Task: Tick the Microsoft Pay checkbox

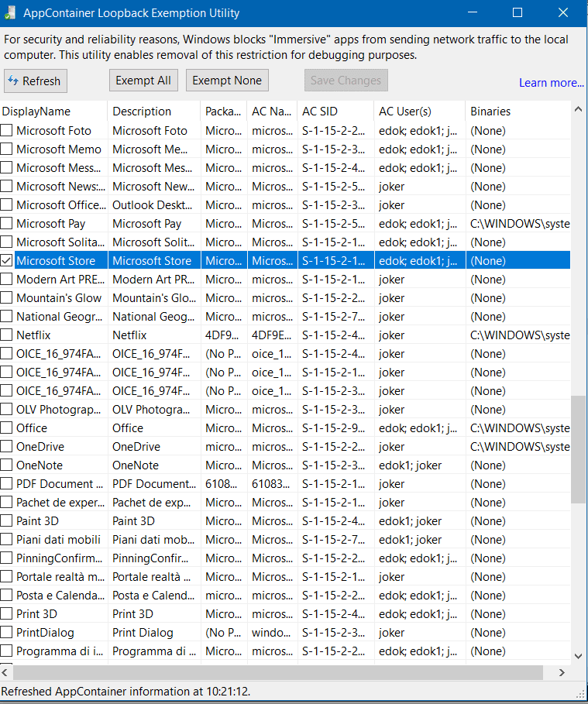Action: click(6, 224)
